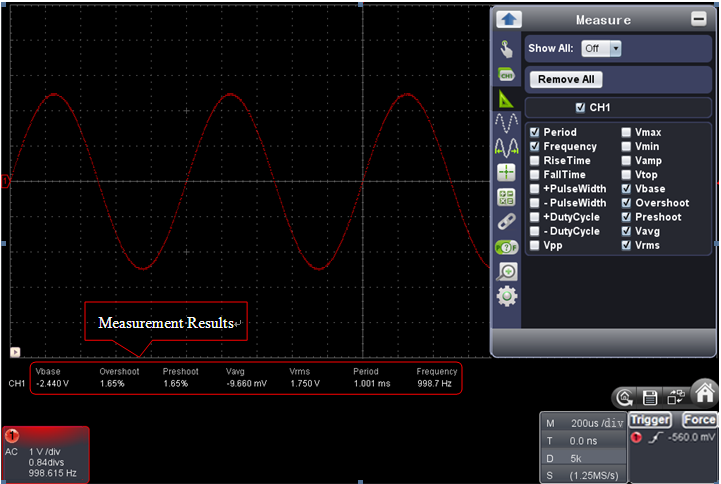This screenshot has width=721, height=484.
Task: Open the settings gear icon
Action: pyautogui.click(x=507, y=295)
